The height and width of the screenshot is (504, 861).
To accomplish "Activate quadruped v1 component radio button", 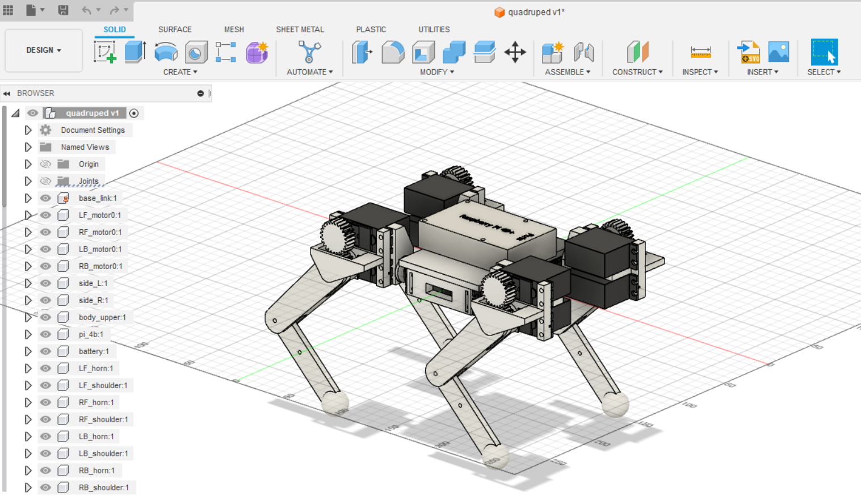I will click(x=134, y=113).
